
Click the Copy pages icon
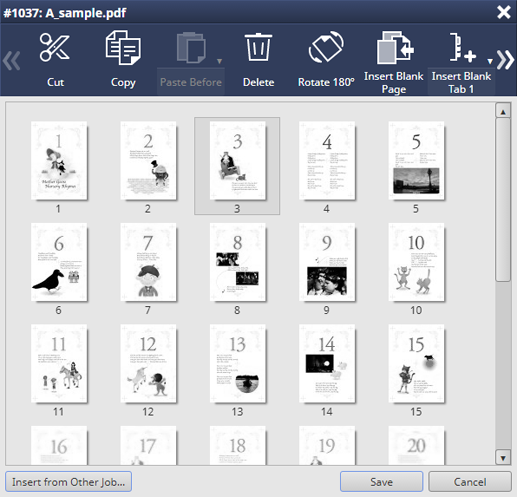(123, 47)
